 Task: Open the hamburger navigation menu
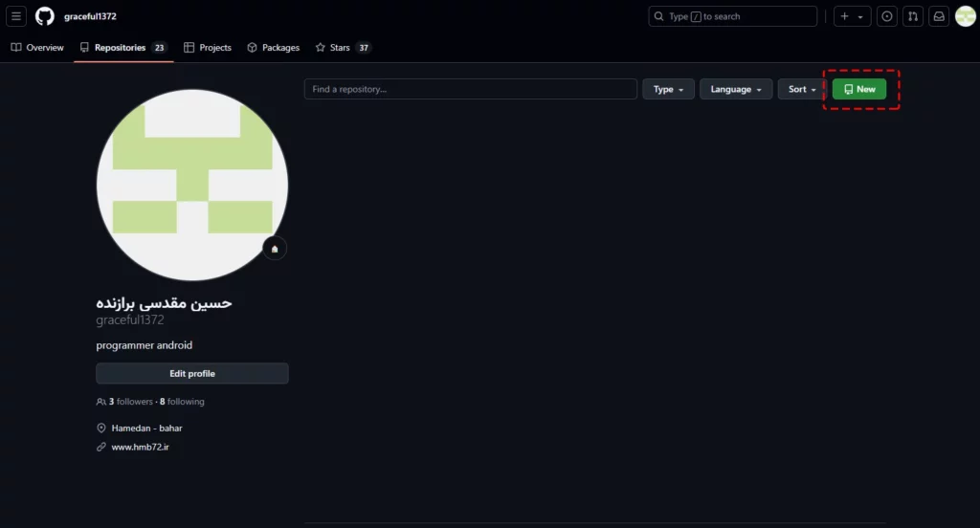(x=16, y=16)
